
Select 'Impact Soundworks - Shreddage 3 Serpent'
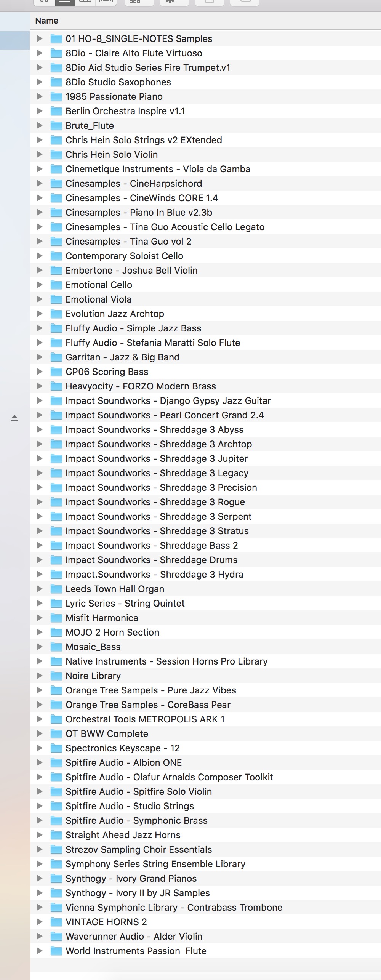pos(206,516)
